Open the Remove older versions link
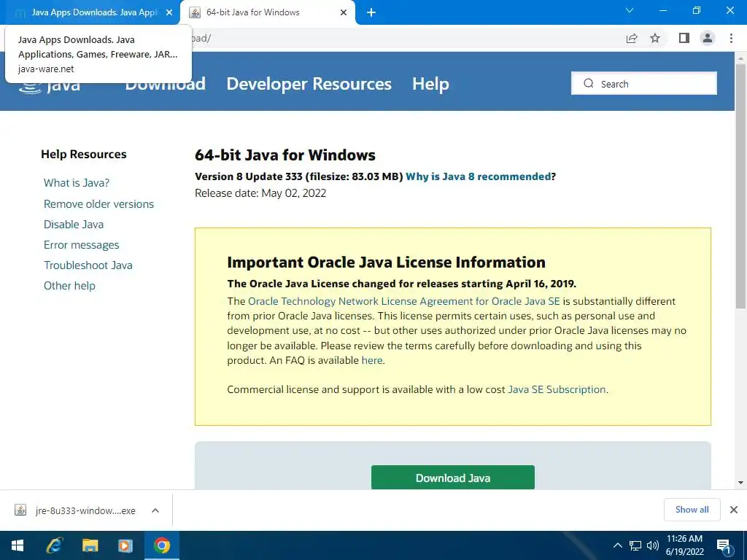747x560 pixels. [x=98, y=204]
